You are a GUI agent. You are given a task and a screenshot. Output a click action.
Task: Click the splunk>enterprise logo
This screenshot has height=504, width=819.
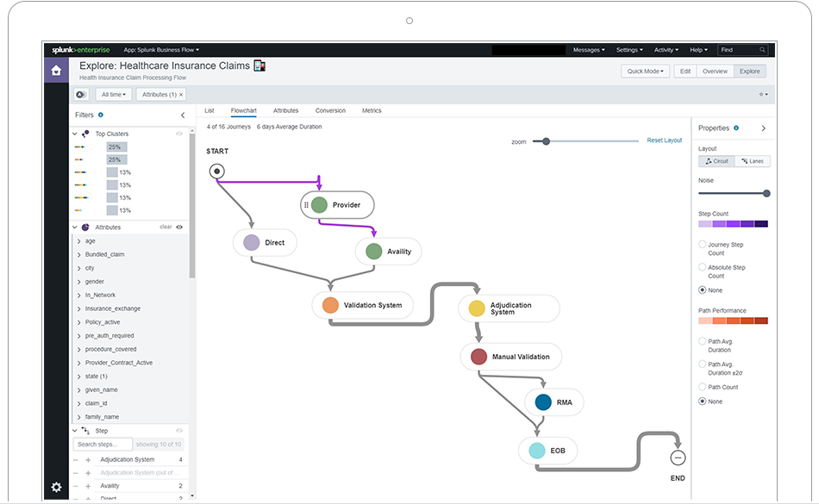pyautogui.click(x=81, y=50)
